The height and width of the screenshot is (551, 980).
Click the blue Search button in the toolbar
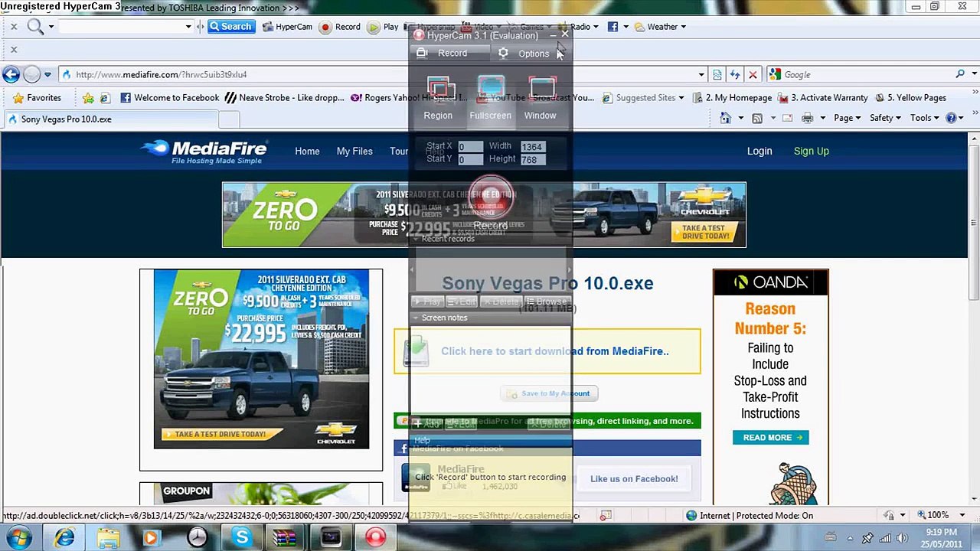(x=230, y=27)
